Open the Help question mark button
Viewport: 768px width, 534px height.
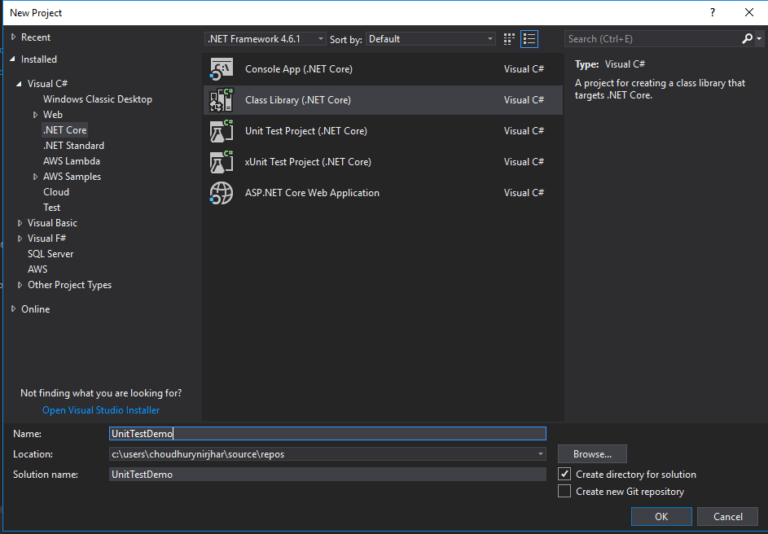pyautogui.click(x=713, y=13)
